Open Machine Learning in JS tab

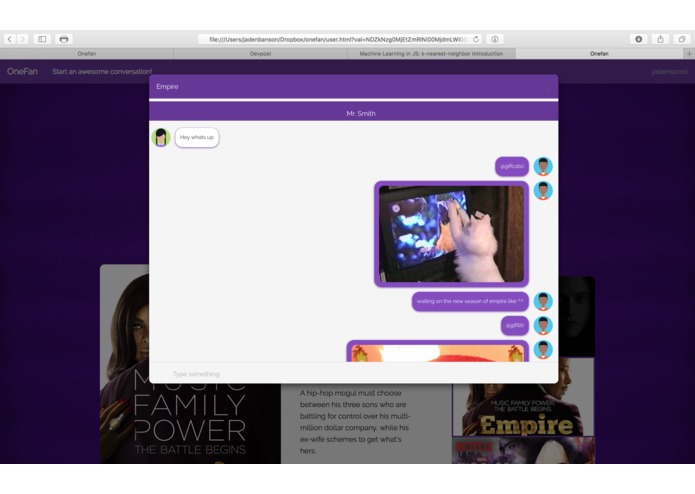coord(431,54)
